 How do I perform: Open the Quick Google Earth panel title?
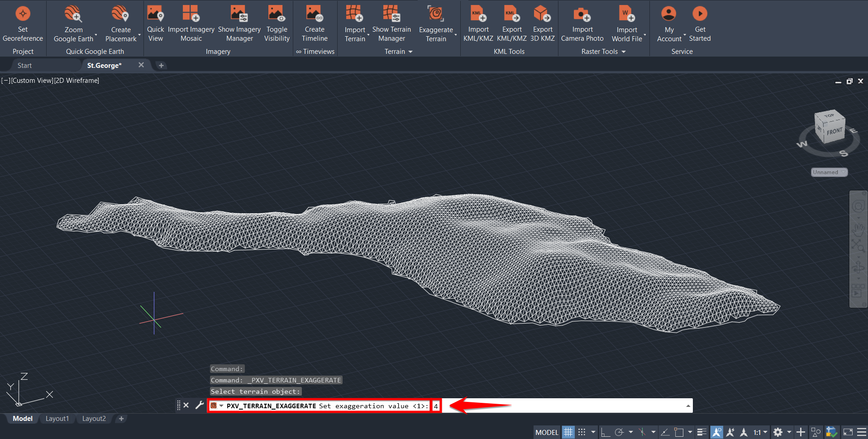(x=95, y=52)
